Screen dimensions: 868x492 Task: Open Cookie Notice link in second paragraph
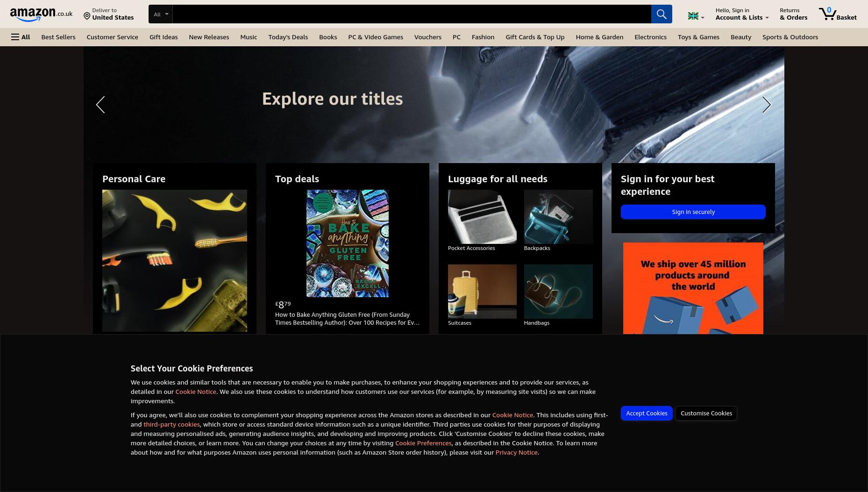pyautogui.click(x=512, y=415)
